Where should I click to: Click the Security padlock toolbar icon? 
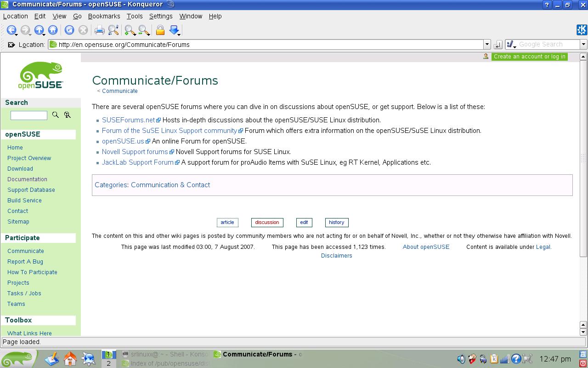click(x=160, y=30)
